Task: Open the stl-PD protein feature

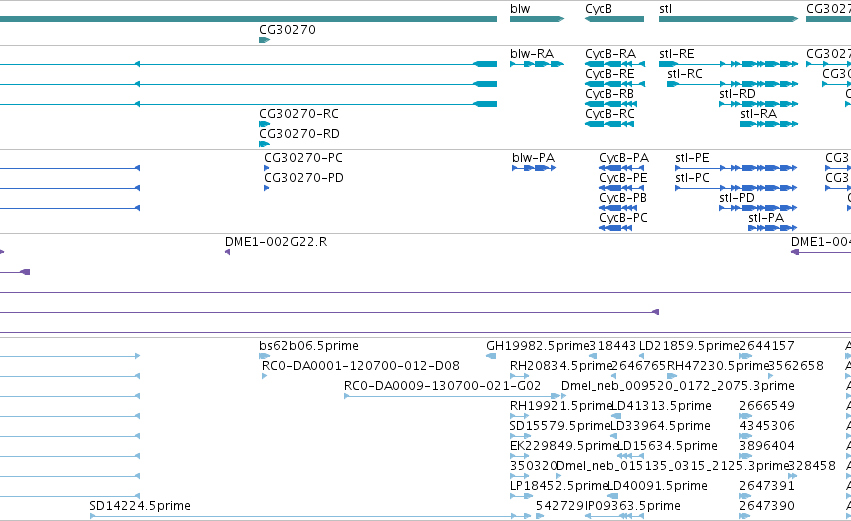Action: point(758,208)
